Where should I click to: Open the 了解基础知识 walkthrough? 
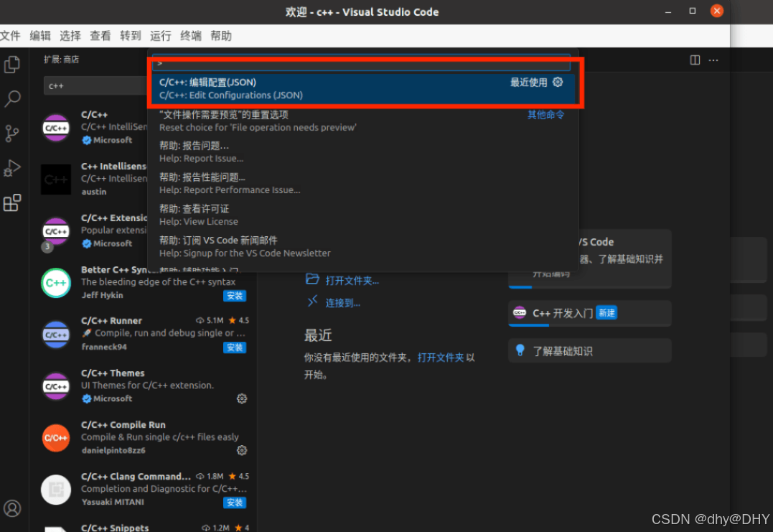click(x=589, y=350)
